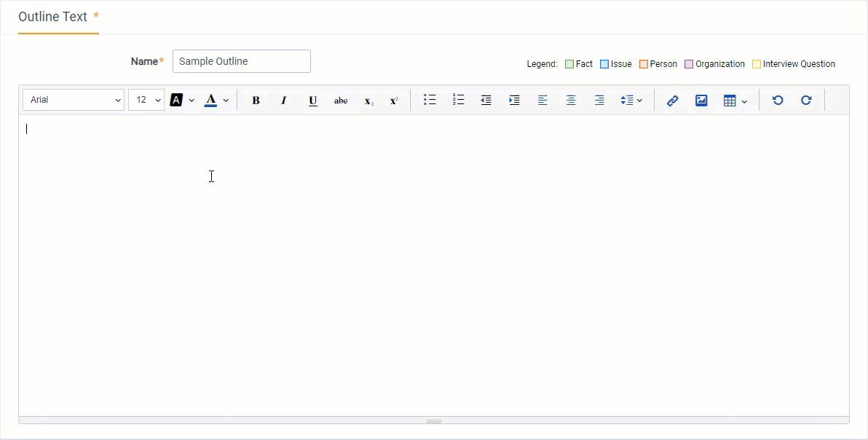Insert an image

tap(701, 101)
